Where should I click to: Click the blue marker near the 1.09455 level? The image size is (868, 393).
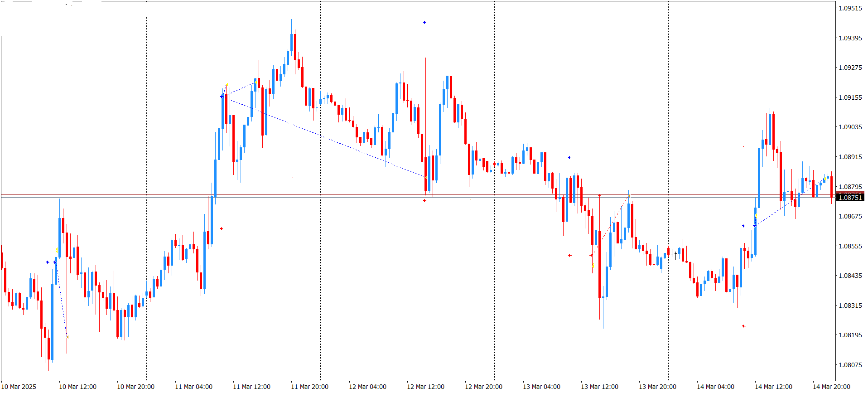point(424,22)
